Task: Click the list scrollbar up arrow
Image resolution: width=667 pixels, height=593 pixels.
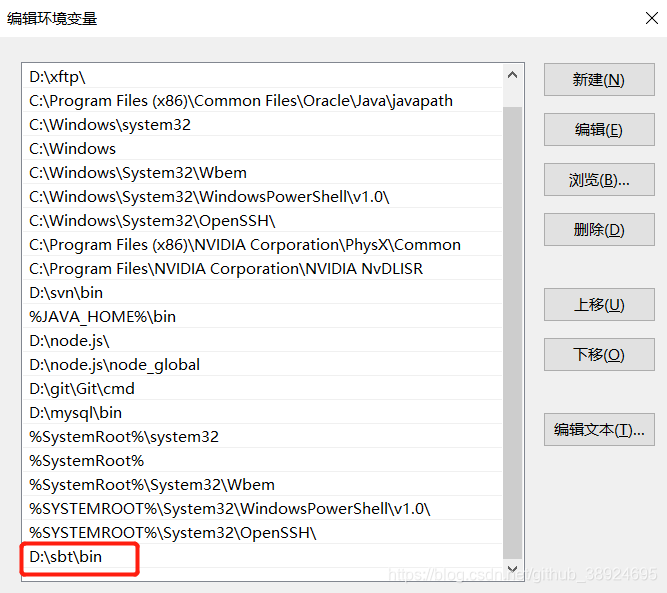Action: [x=513, y=75]
